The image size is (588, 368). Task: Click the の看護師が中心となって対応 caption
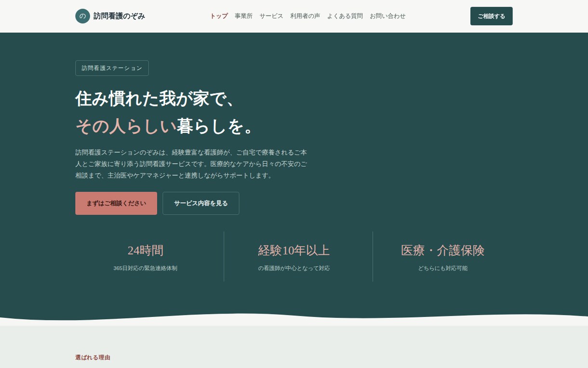tap(294, 268)
